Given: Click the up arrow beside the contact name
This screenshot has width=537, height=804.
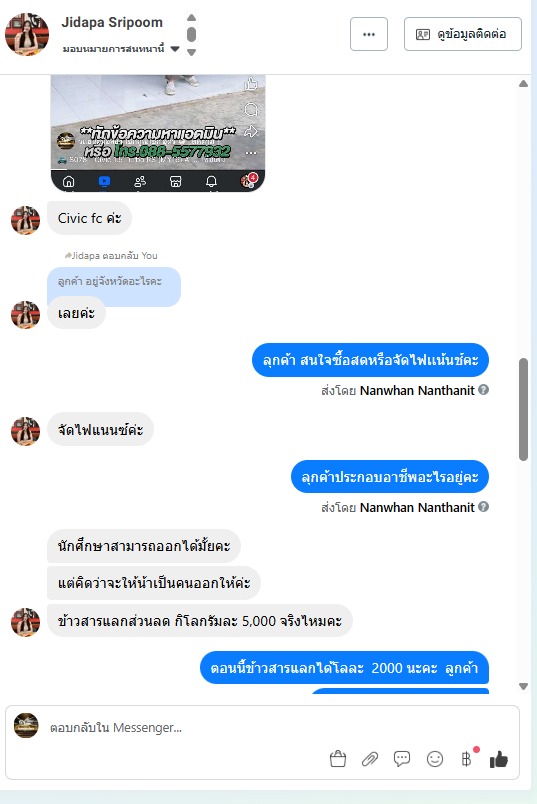Looking at the screenshot, I should (191, 17).
